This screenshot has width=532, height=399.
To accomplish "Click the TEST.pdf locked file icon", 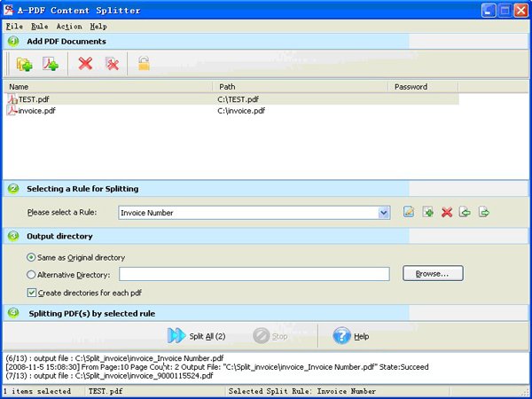I will pos(12,99).
